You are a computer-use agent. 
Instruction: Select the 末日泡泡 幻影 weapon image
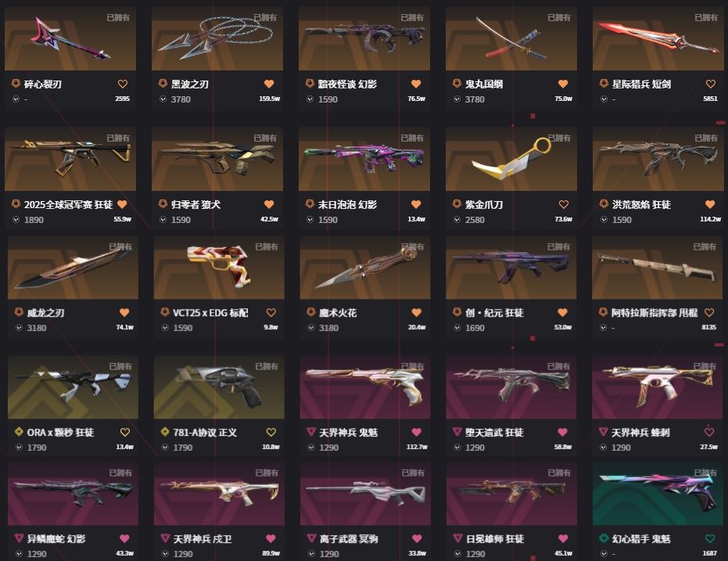pyautogui.click(x=364, y=159)
